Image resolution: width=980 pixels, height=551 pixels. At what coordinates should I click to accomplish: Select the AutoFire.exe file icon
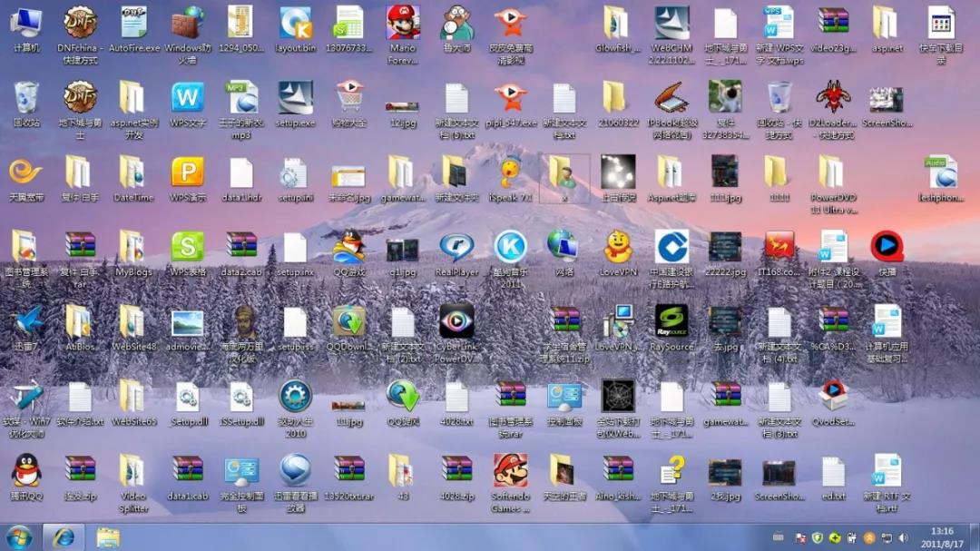point(133,23)
